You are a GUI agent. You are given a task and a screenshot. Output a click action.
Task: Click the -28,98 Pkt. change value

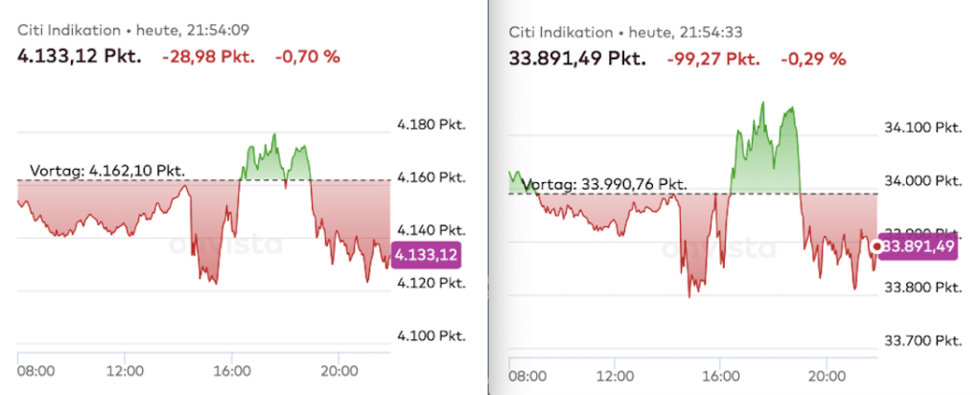click(x=209, y=57)
